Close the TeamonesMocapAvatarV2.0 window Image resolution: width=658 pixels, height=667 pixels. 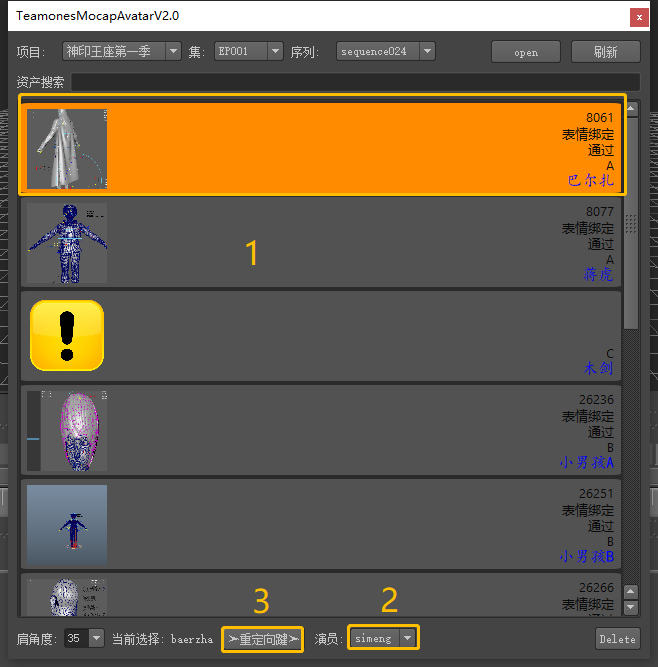coord(639,17)
